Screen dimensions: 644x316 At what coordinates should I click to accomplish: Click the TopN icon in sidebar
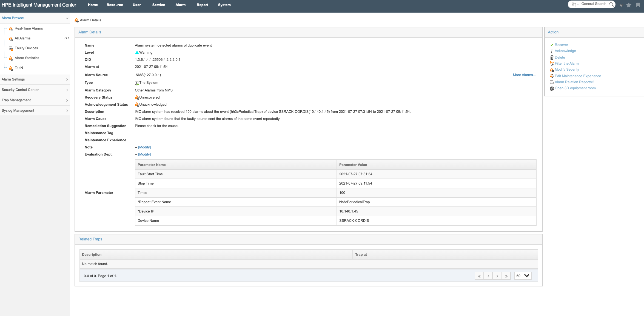(x=11, y=68)
